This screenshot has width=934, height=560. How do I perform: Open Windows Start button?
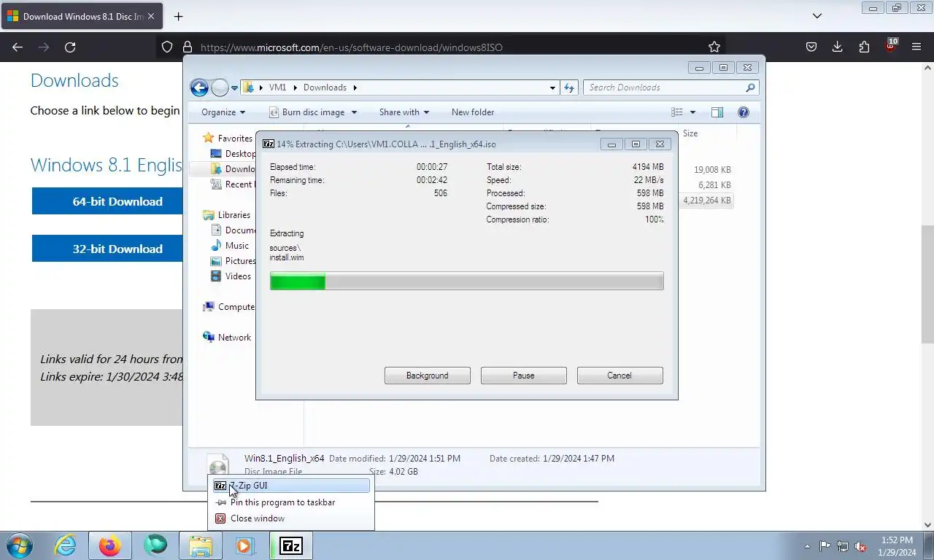[x=20, y=545]
